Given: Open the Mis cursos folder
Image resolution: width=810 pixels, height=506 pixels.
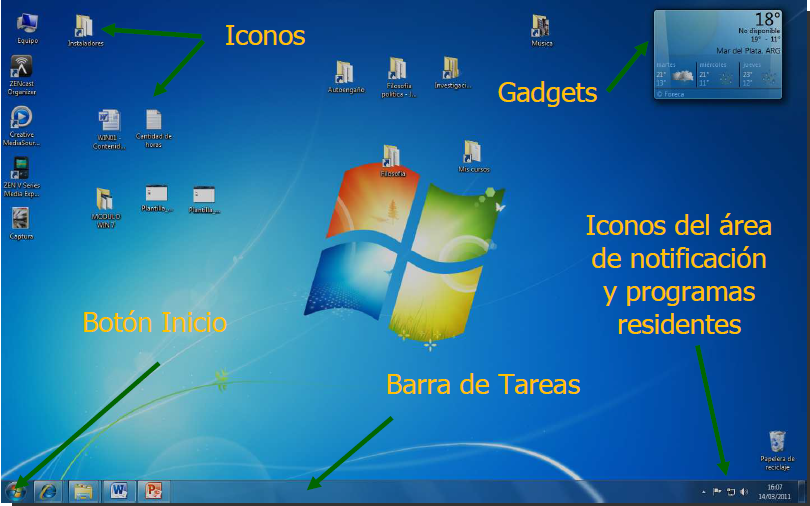Looking at the screenshot, I should click(x=472, y=151).
